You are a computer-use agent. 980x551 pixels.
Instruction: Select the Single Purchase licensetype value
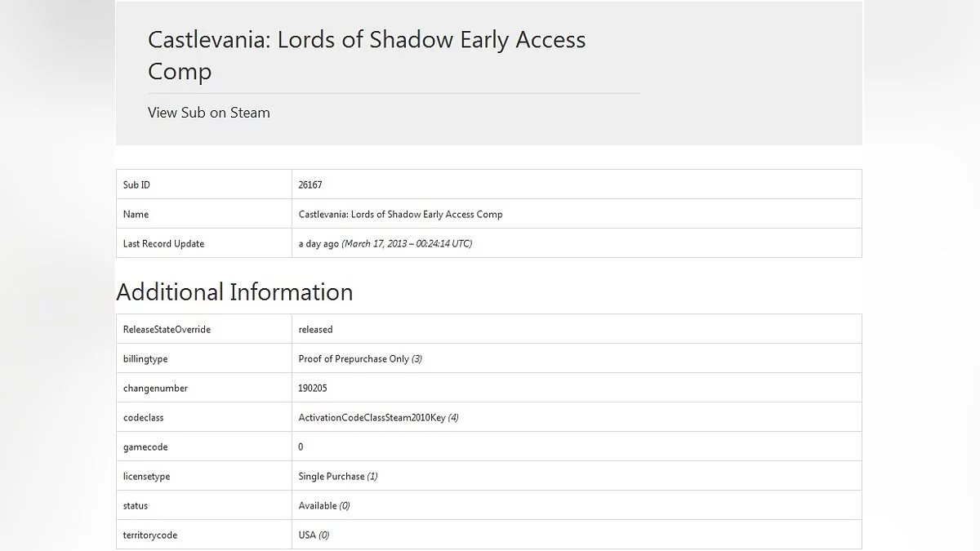click(x=332, y=477)
